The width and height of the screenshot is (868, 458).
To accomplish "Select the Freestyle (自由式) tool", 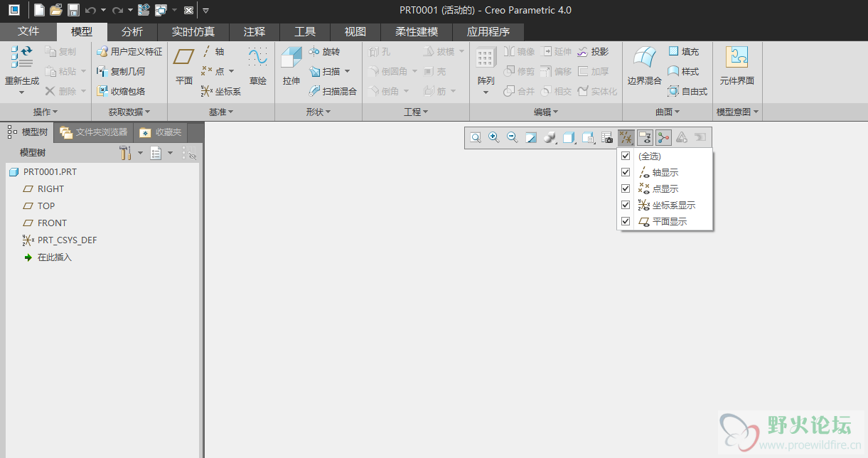I will pos(687,91).
